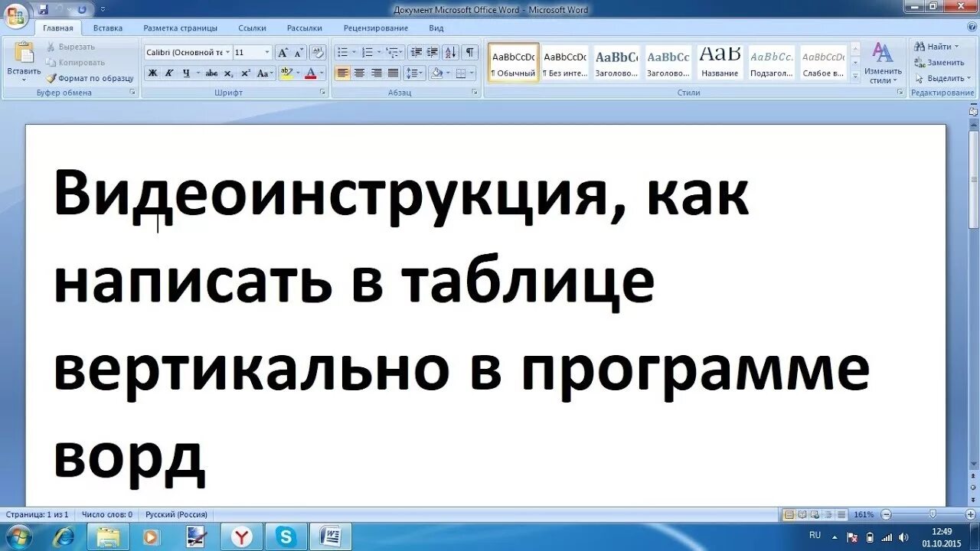Viewport: 980px width, 551px height.
Task: Switch to Разметка страницы tab
Action: click(181, 28)
